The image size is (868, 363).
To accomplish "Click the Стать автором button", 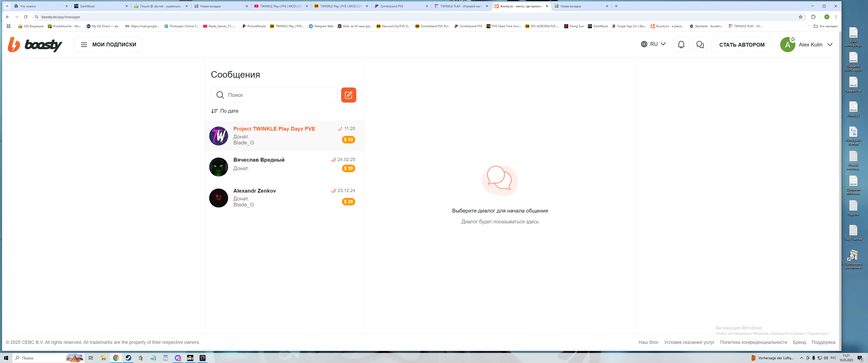I will point(742,45).
